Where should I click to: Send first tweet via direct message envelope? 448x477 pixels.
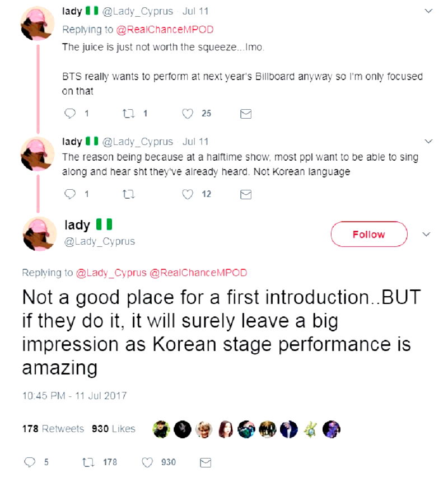[x=245, y=114]
